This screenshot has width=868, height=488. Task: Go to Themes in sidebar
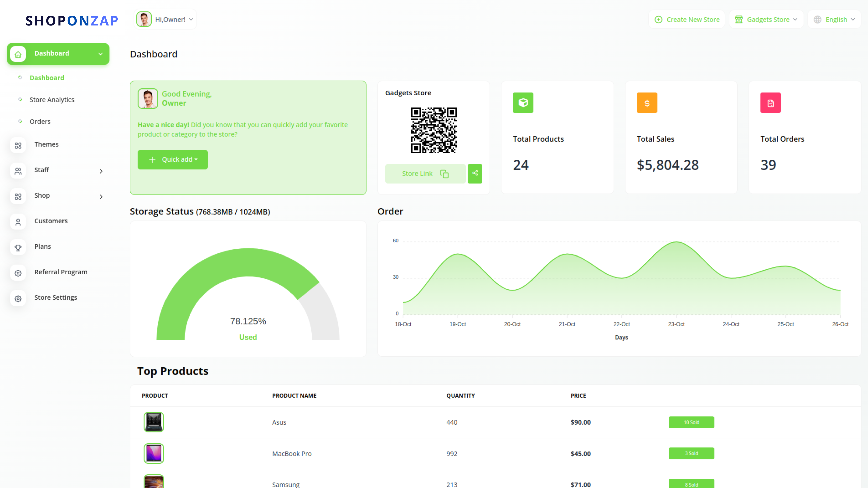pos(46,144)
